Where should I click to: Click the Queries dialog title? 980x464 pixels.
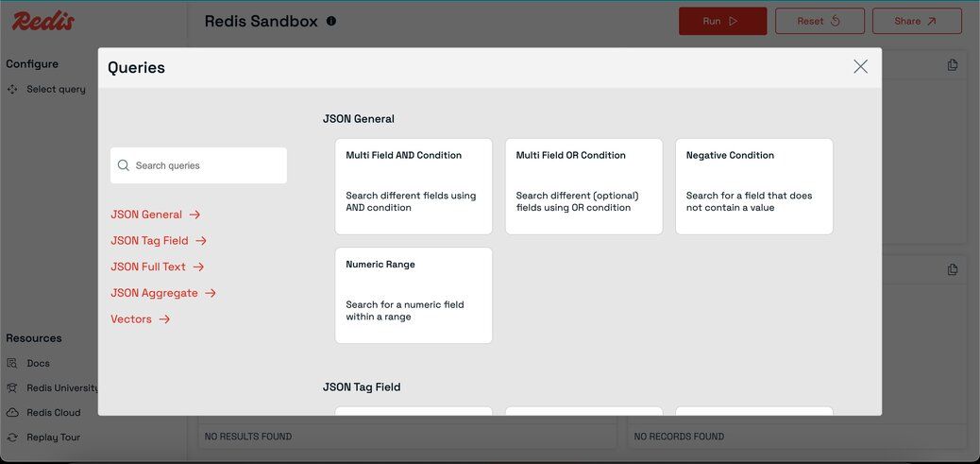(x=136, y=67)
